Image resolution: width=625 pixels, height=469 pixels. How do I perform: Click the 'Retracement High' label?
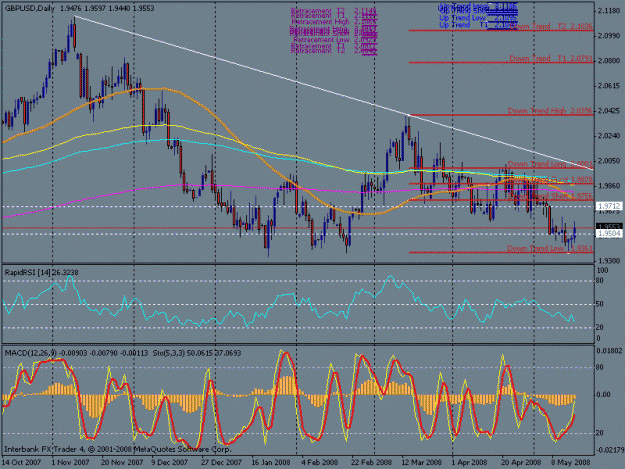tap(320, 22)
